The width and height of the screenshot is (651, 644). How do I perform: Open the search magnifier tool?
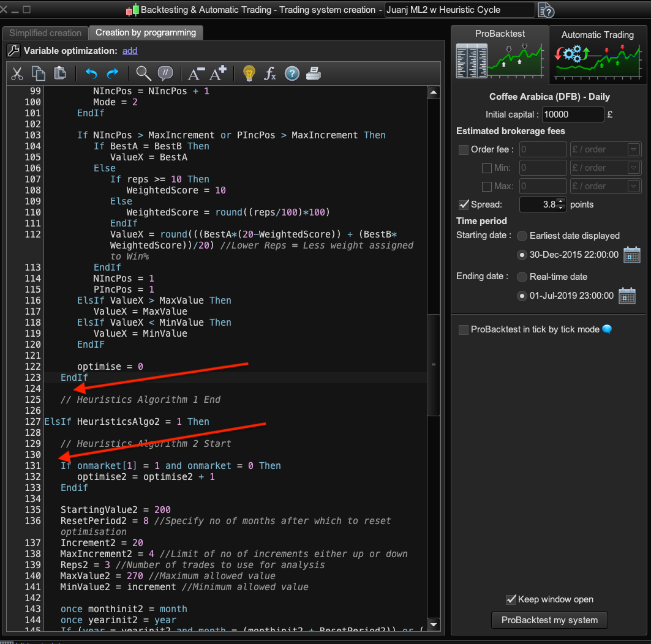coord(143,74)
